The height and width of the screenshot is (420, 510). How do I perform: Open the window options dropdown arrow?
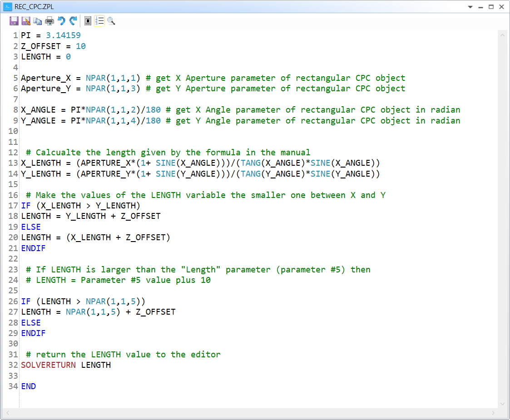[470, 7]
